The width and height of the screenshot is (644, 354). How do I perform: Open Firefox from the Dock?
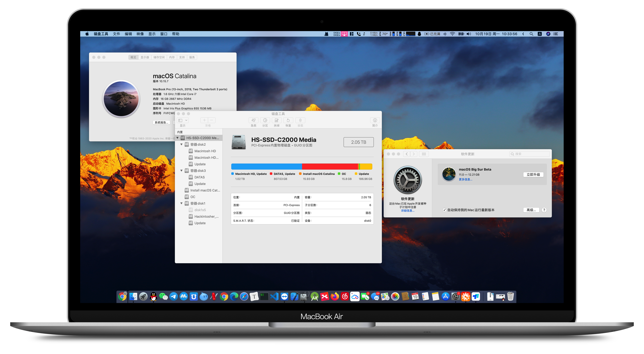pyautogui.click(x=335, y=297)
